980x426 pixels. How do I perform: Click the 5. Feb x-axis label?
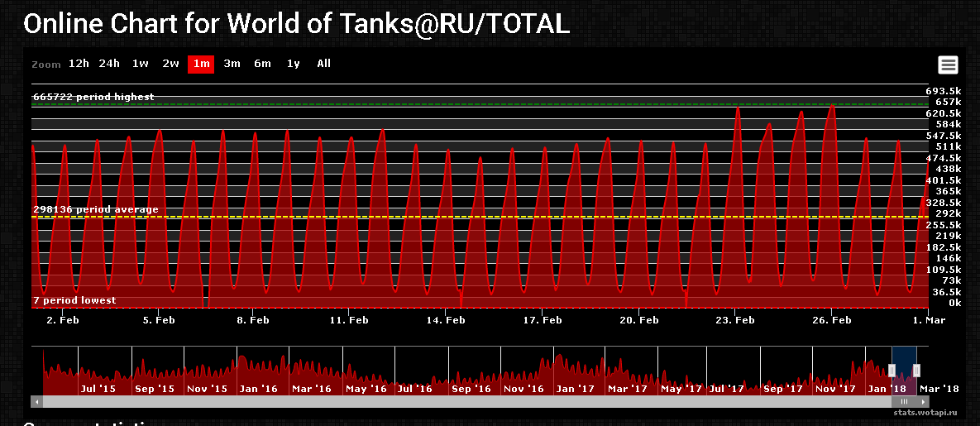pyautogui.click(x=158, y=320)
